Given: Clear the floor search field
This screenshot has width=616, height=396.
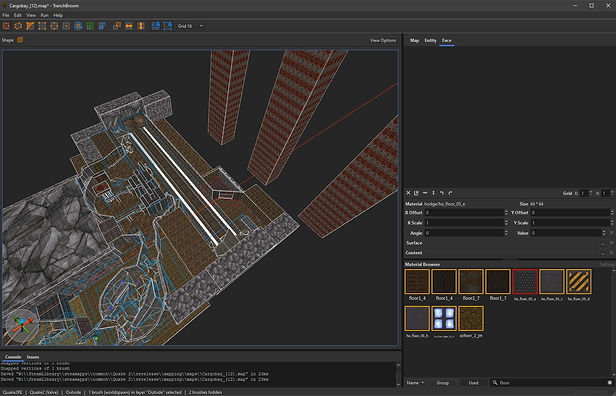Looking at the screenshot, I should pyautogui.click(x=610, y=382).
